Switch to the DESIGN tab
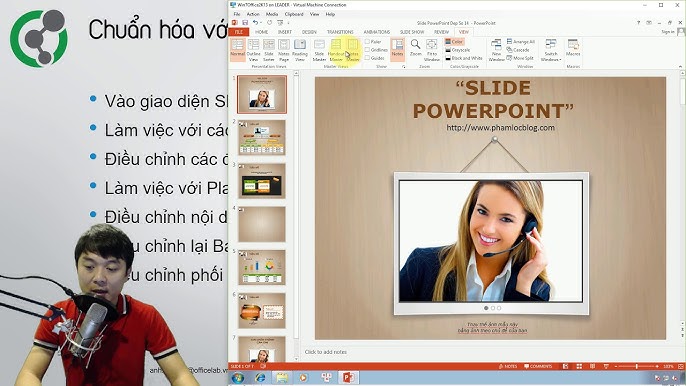The height and width of the screenshot is (386, 686). coord(309,32)
